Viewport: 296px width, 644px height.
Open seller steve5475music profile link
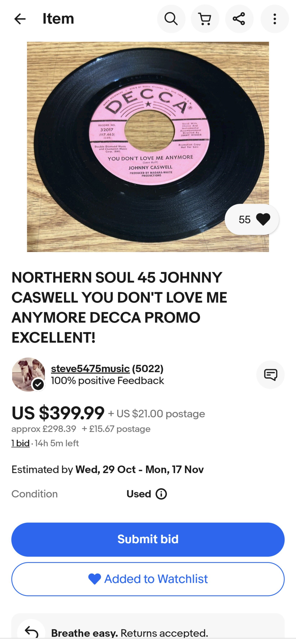tap(90, 369)
